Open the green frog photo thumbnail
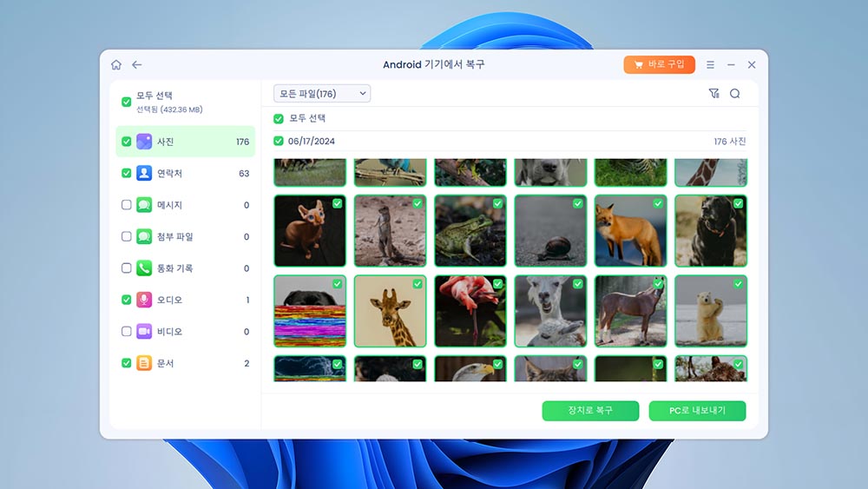868x489 pixels. (x=470, y=230)
